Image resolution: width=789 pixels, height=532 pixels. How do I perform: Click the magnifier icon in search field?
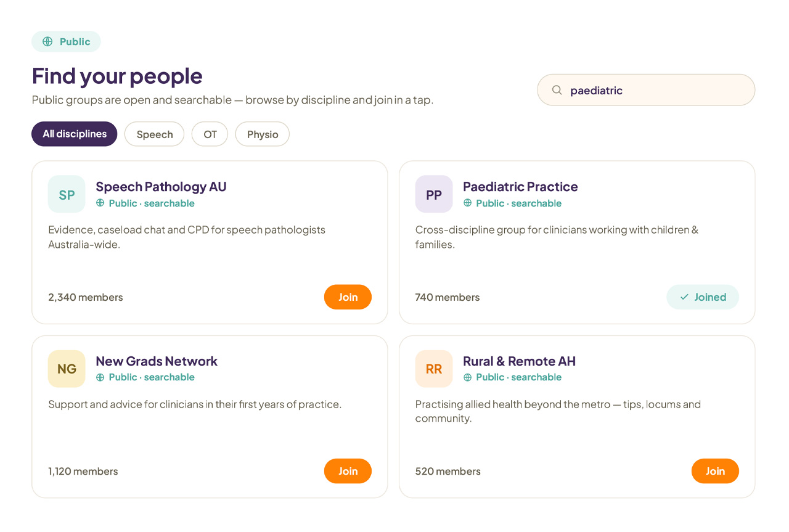(x=557, y=90)
